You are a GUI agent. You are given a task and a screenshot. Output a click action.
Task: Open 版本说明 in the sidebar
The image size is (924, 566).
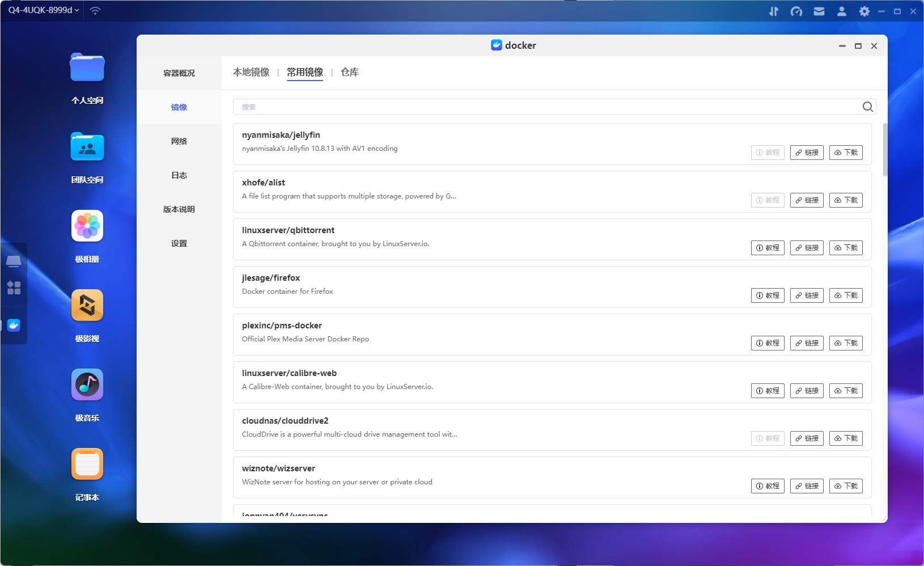pos(179,209)
